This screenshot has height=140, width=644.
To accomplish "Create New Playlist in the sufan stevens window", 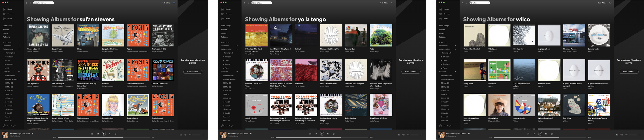I will (10, 126).
